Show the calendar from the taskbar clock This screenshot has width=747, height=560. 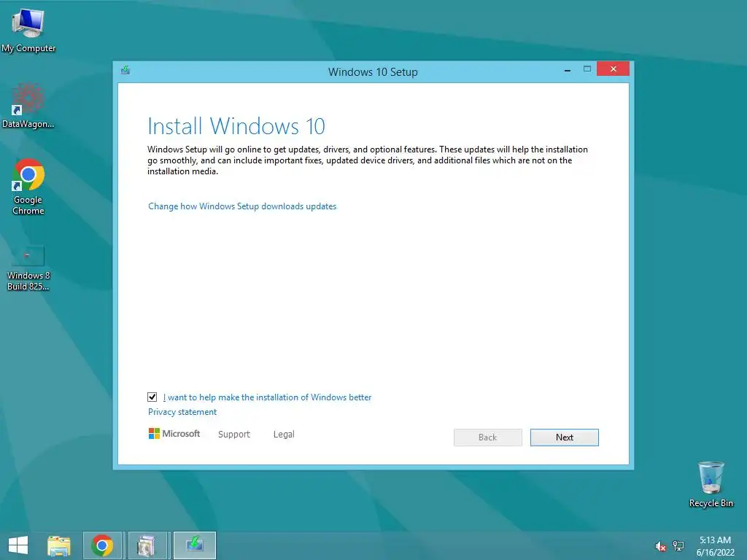(x=715, y=546)
